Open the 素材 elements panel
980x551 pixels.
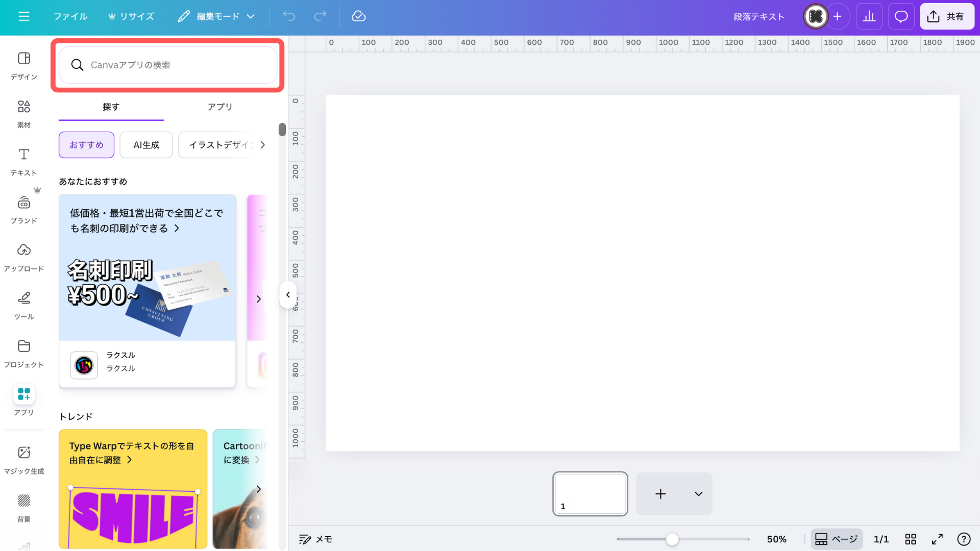coord(24,114)
